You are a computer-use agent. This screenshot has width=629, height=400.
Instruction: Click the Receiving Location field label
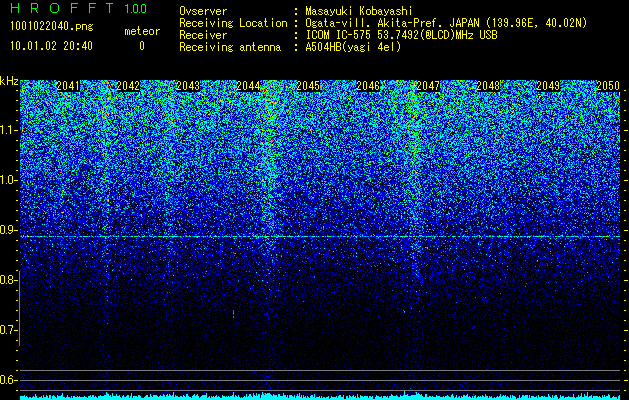pyautogui.click(x=233, y=23)
